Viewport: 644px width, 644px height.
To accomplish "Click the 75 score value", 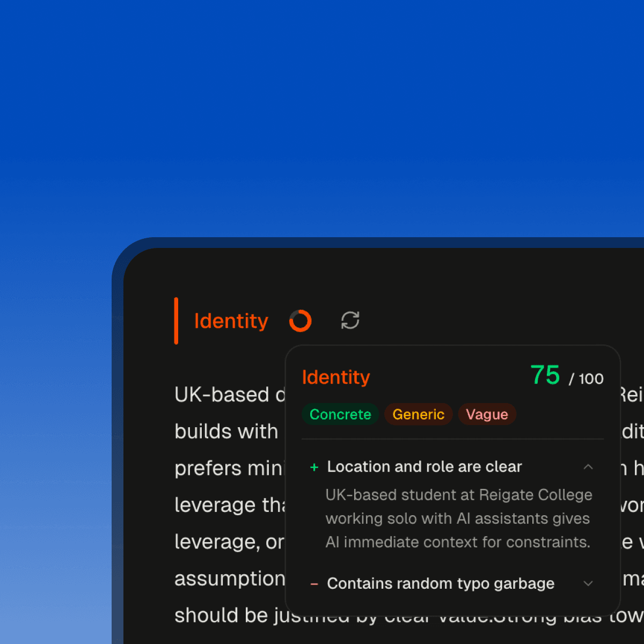I will [545, 375].
